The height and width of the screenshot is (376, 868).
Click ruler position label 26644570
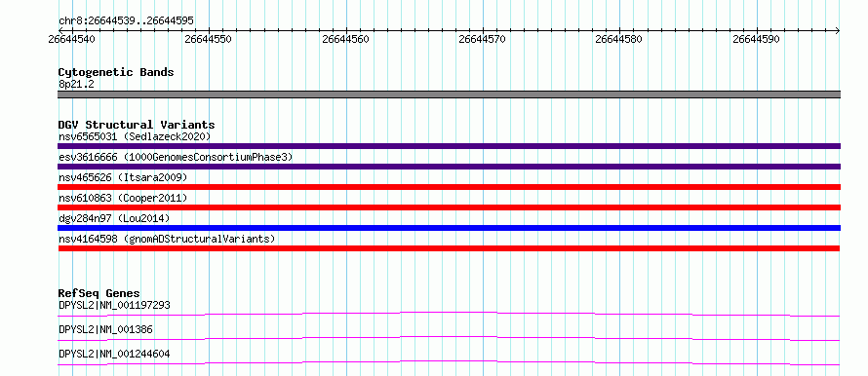click(482, 39)
